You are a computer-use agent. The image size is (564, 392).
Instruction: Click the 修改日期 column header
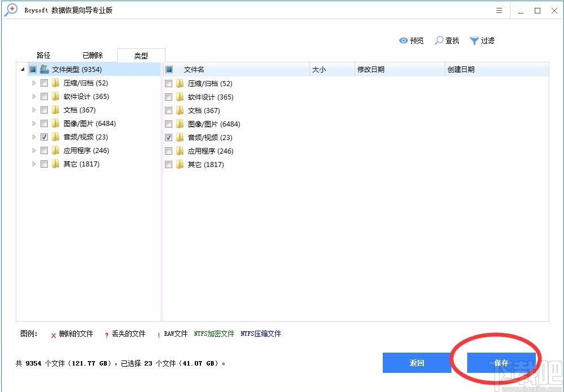tap(371, 69)
